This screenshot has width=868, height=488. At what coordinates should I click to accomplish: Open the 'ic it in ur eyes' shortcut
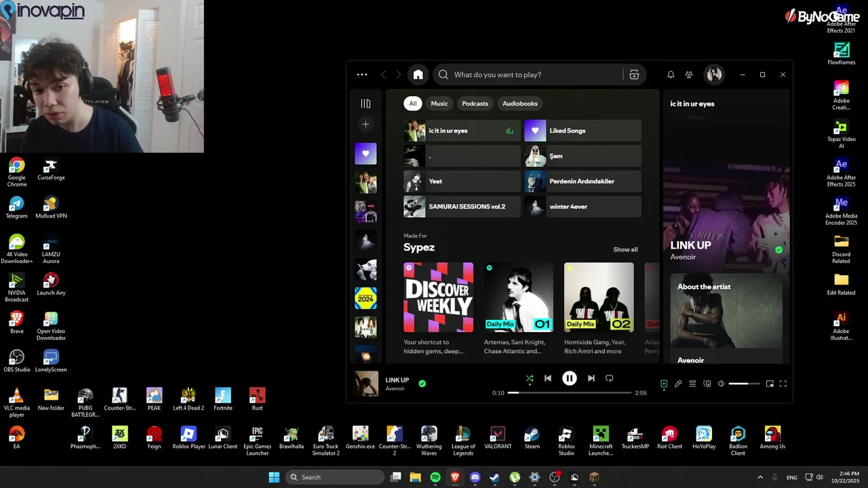pyautogui.click(x=462, y=131)
